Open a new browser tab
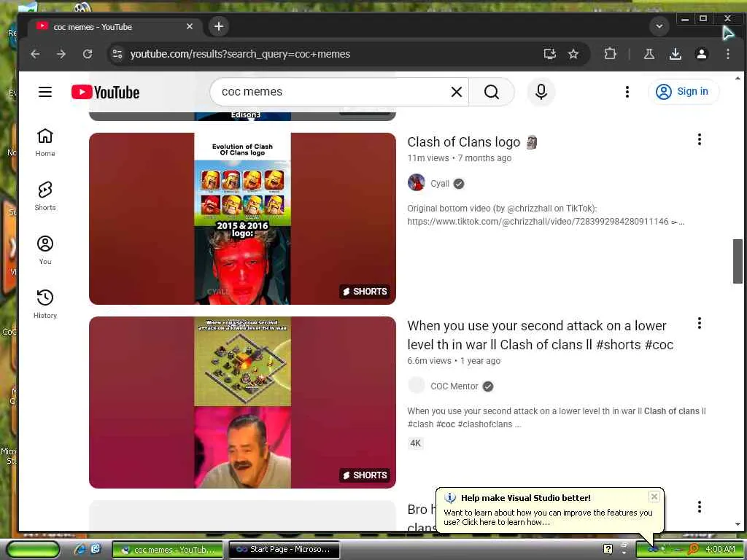747x560 pixels. [x=219, y=26]
